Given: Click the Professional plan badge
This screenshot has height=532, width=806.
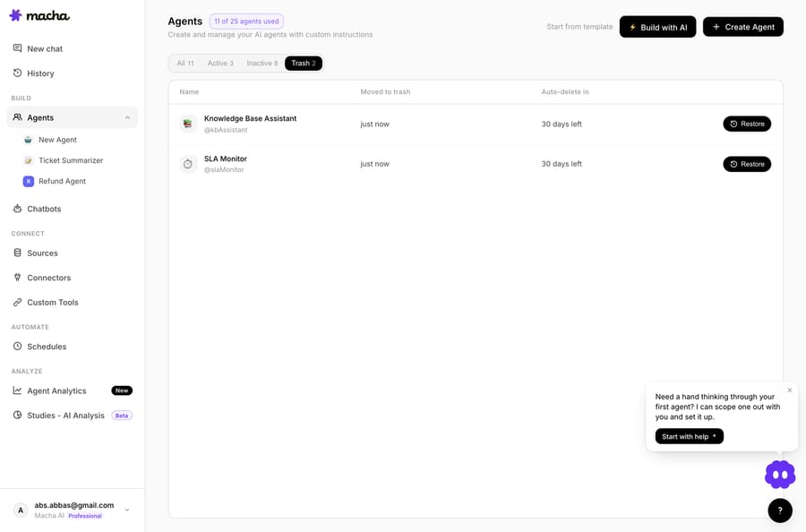Looking at the screenshot, I should click(x=85, y=516).
